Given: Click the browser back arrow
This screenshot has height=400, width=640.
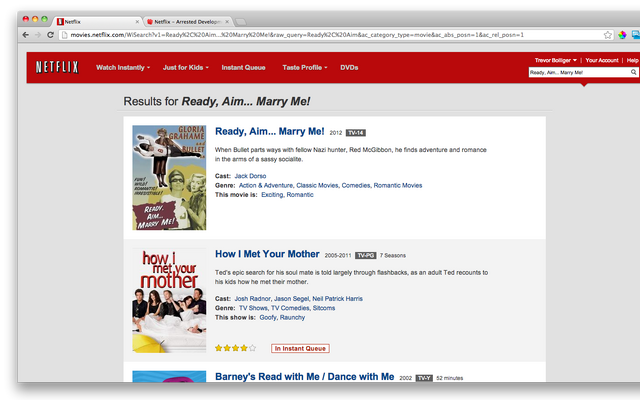Looking at the screenshot, I should click(x=26, y=35).
